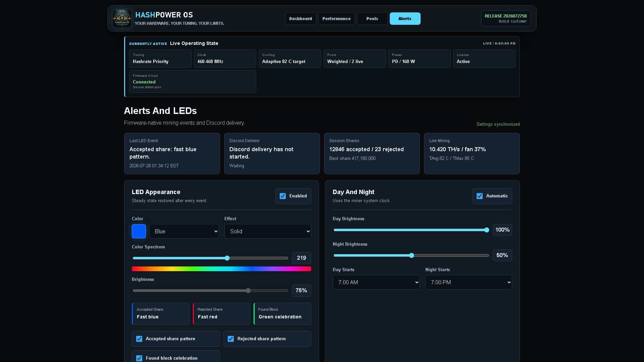Click the LED Brightness 75% value field
The width and height of the screenshot is (644, 362).
point(302,291)
